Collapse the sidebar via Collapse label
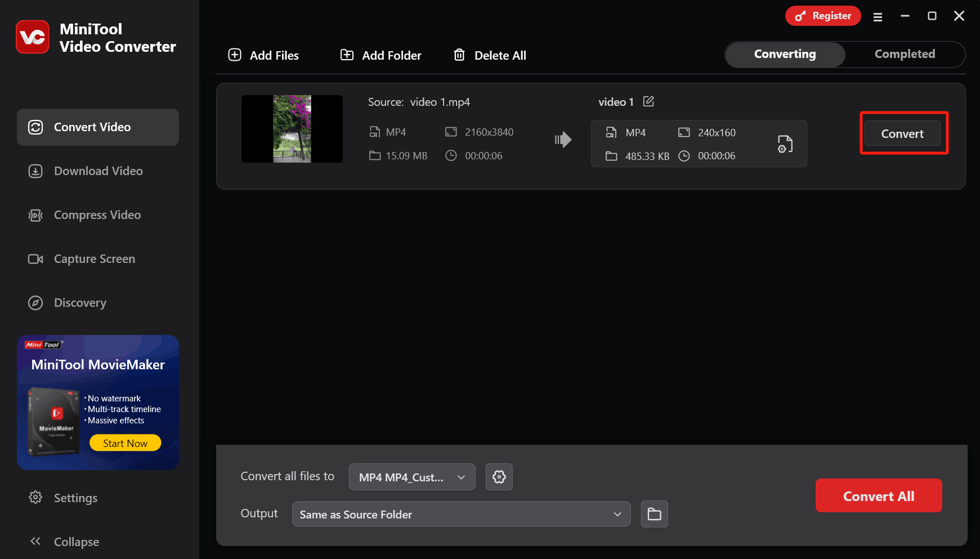The width and height of the screenshot is (980, 559). tap(77, 542)
